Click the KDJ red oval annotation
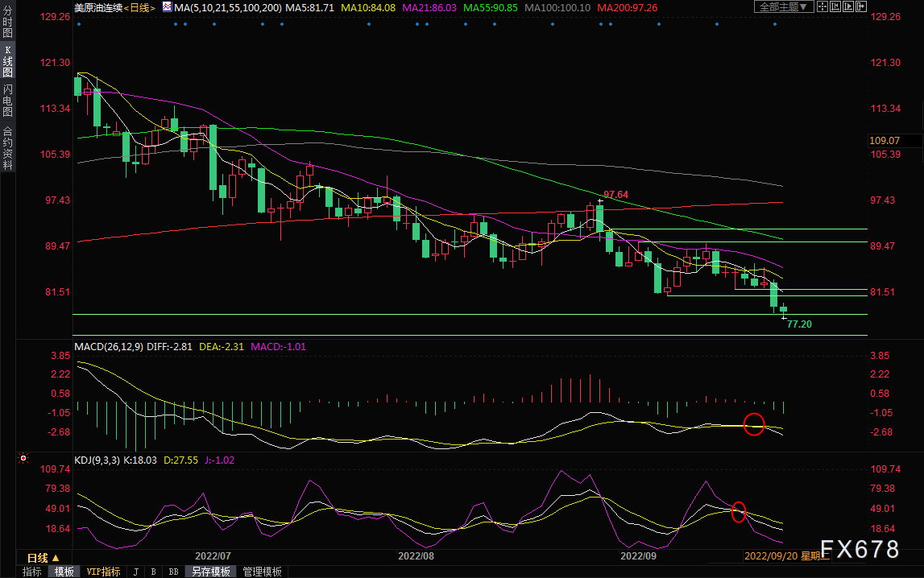 click(x=739, y=511)
